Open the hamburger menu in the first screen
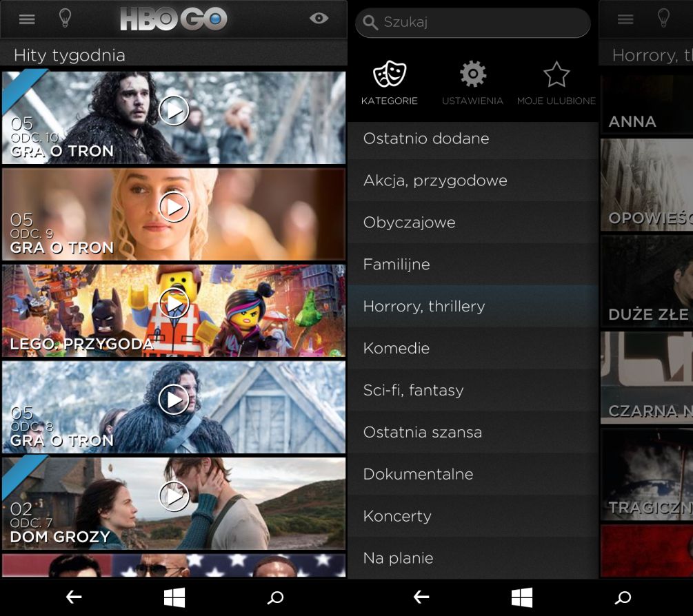The image size is (693, 616). point(27,19)
